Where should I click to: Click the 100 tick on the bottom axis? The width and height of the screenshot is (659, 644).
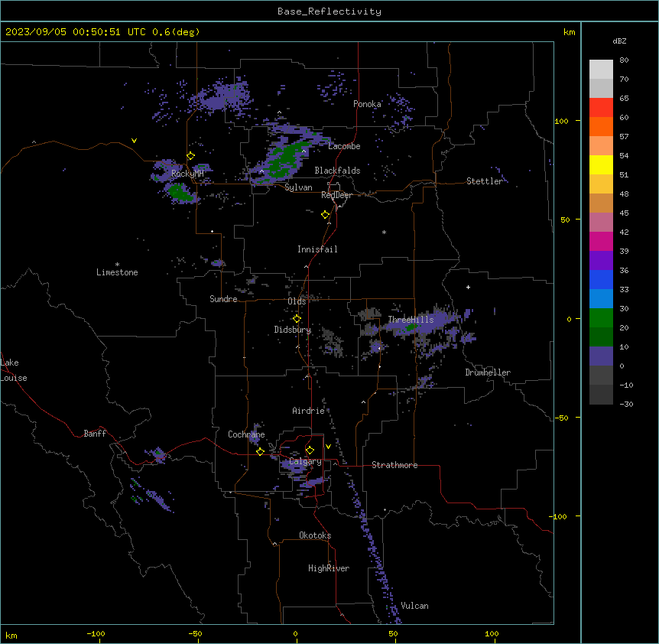click(492, 633)
